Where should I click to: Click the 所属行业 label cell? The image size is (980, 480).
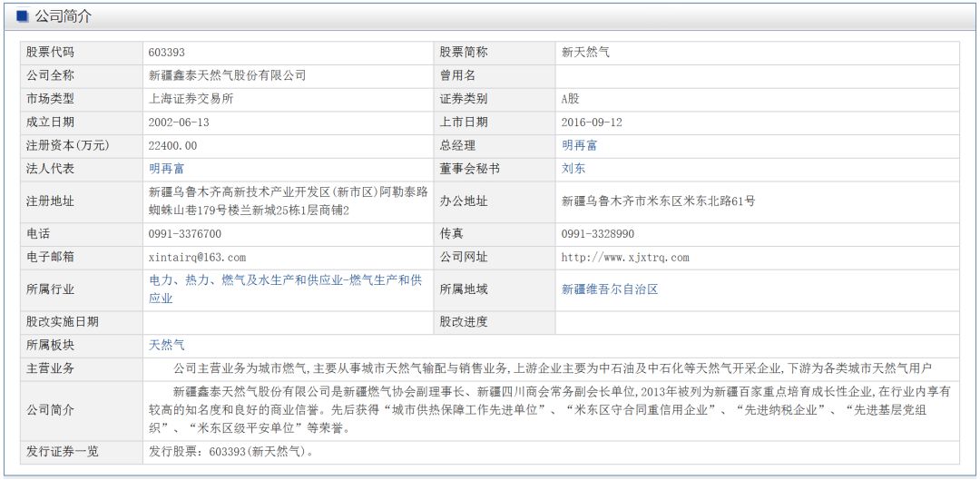point(82,289)
